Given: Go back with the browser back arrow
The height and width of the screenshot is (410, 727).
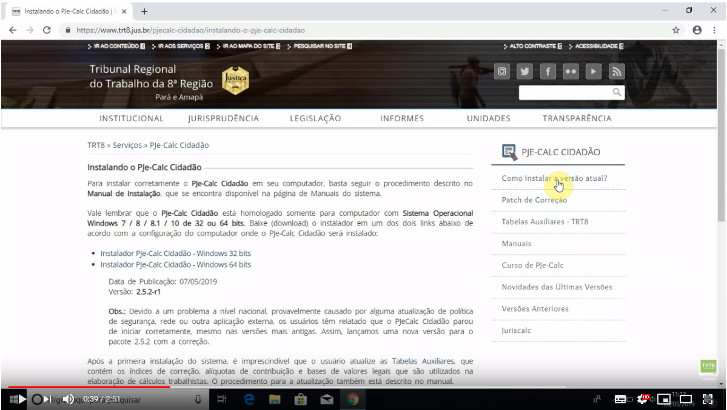Looking at the screenshot, I should point(13,30).
